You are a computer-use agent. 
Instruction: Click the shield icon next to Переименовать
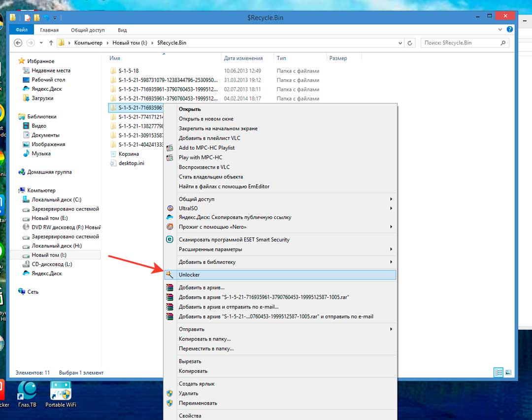pyautogui.click(x=169, y=403)
